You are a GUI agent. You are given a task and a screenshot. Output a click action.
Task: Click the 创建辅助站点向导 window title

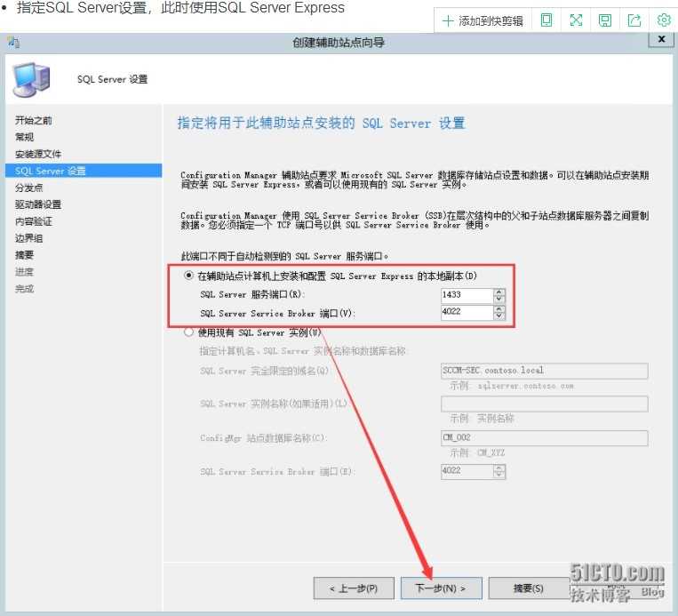339,43
